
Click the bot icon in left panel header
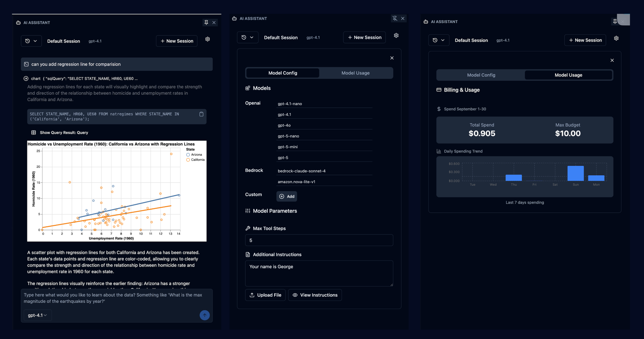(18, 23)
